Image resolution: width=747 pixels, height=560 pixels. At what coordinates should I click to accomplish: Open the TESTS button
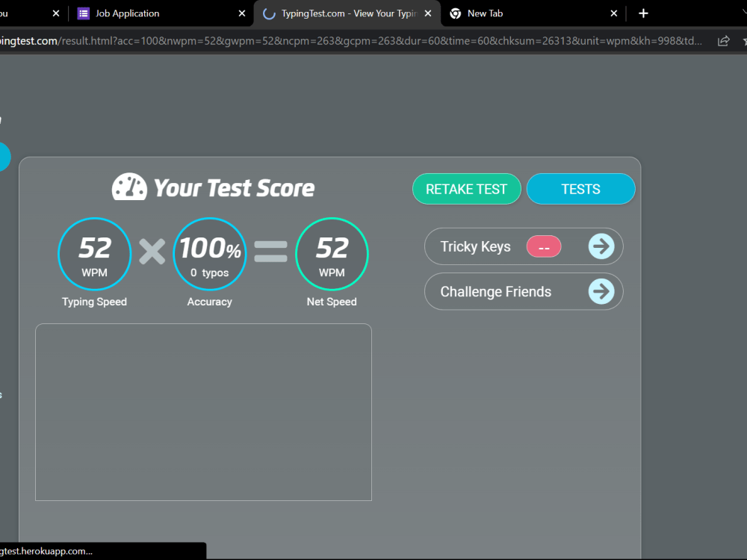(580, 189)
